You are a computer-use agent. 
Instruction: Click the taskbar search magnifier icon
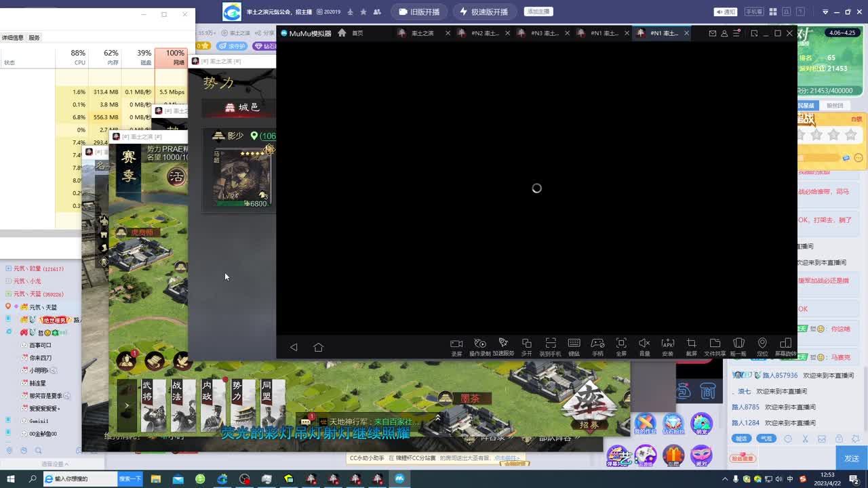coord(33,479)
